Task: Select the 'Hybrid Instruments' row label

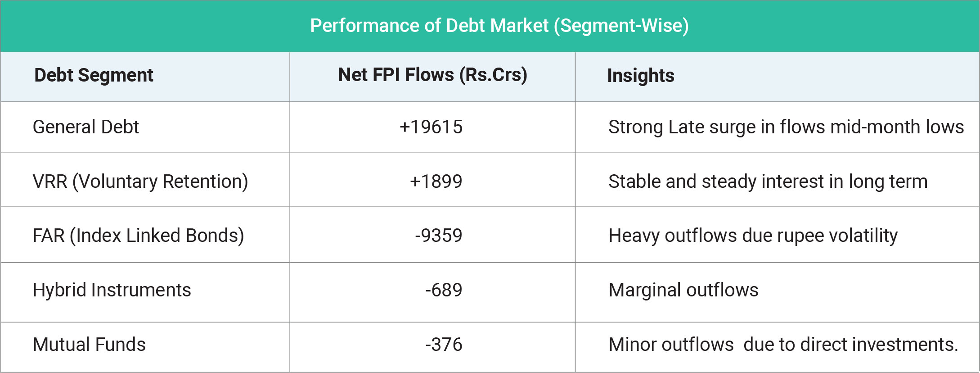Action: [112, 290]
